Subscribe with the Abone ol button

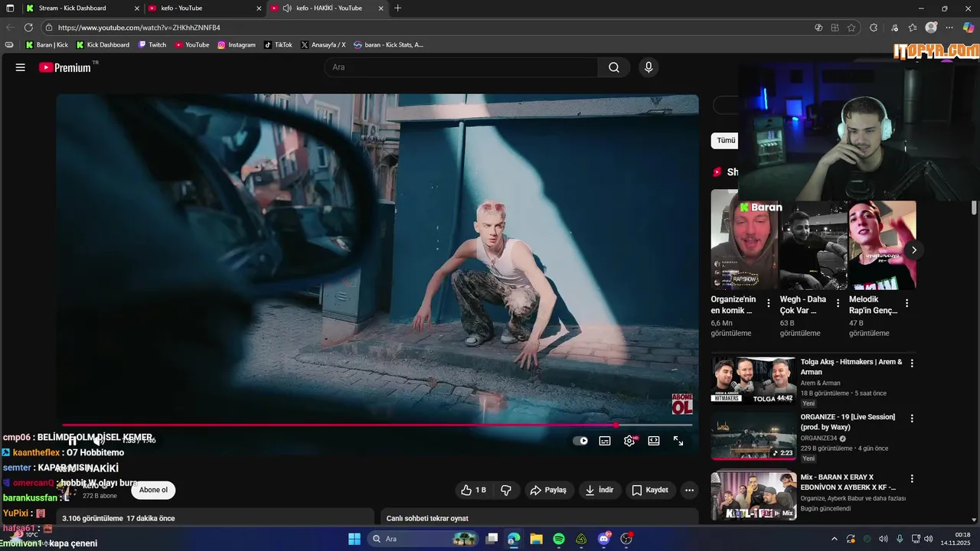tap(153, 490)
